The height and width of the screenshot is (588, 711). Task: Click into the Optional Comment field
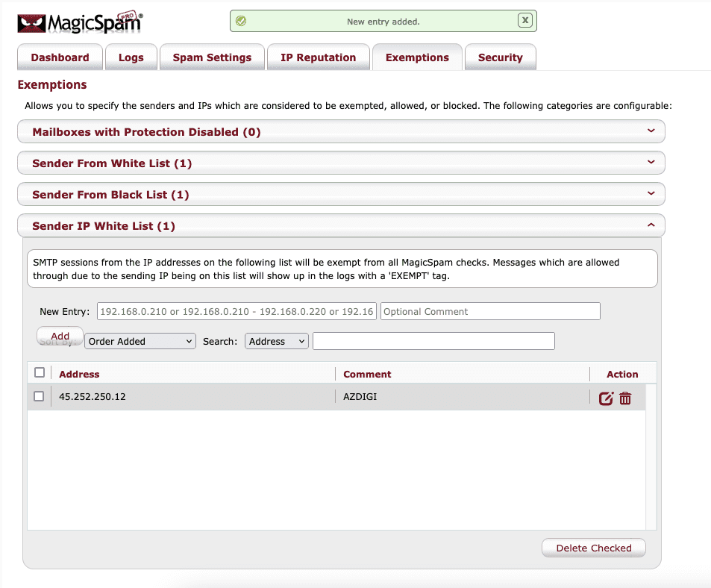[490, 311]
